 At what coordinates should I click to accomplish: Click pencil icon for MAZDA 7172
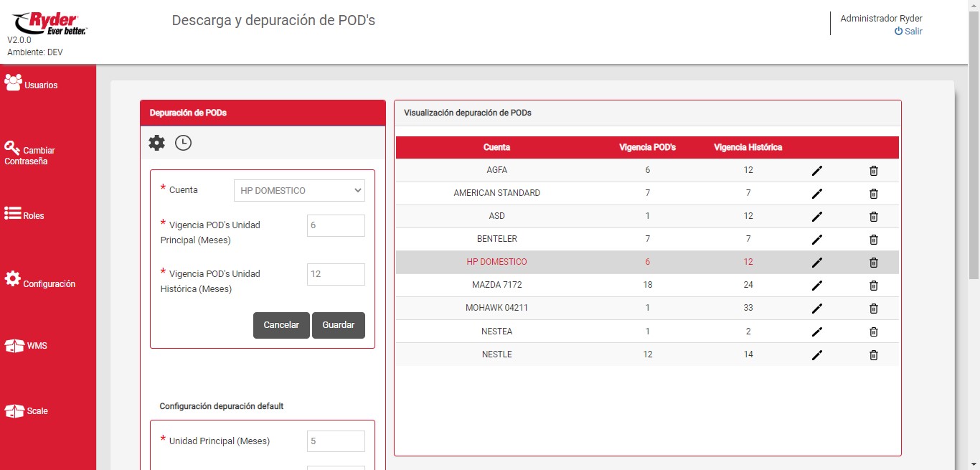click(x=816, y=286)
